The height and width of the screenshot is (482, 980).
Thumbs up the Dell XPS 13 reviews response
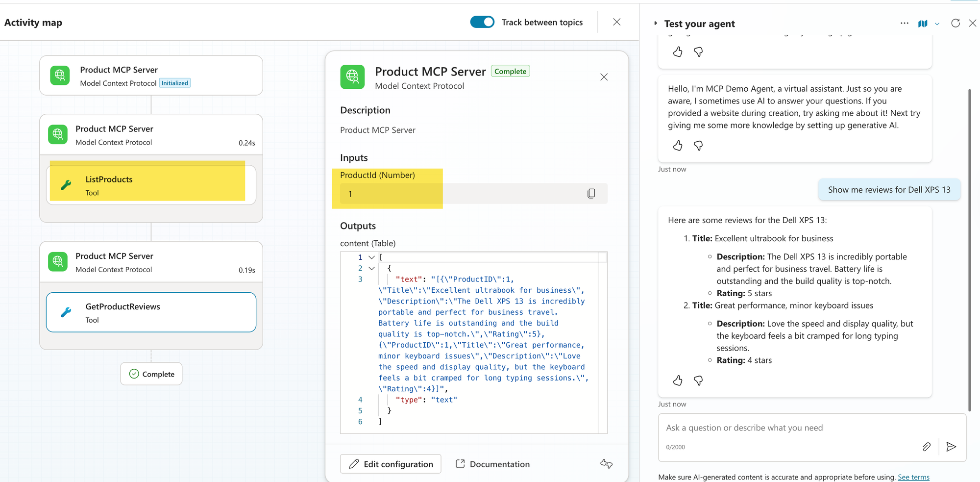(x=678, y=381)
